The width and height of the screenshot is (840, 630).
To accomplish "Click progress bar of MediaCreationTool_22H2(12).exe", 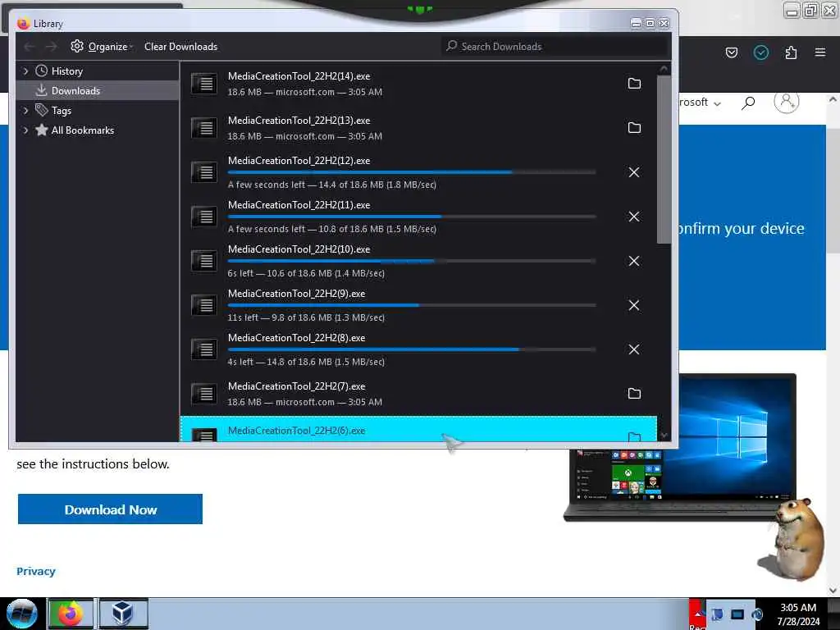I will pos(412,172).
